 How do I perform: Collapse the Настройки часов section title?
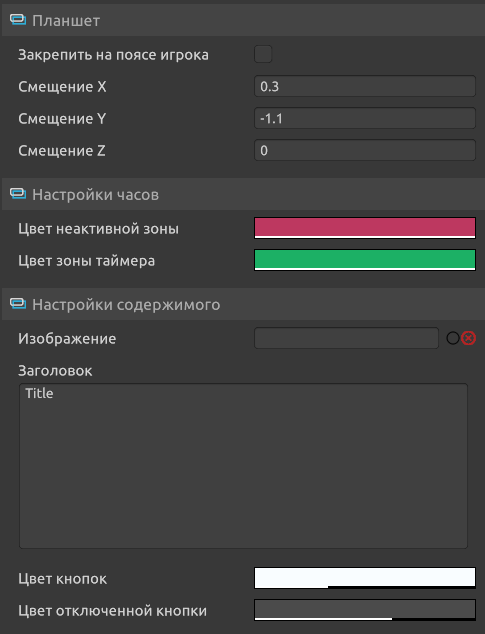tap(95, 195)
